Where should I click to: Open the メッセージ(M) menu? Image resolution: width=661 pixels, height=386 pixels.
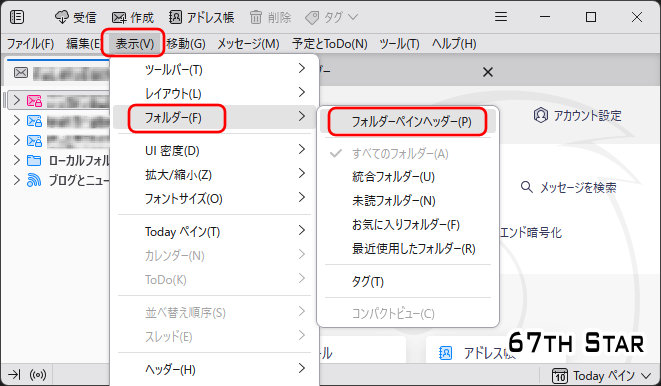[248, 44]
